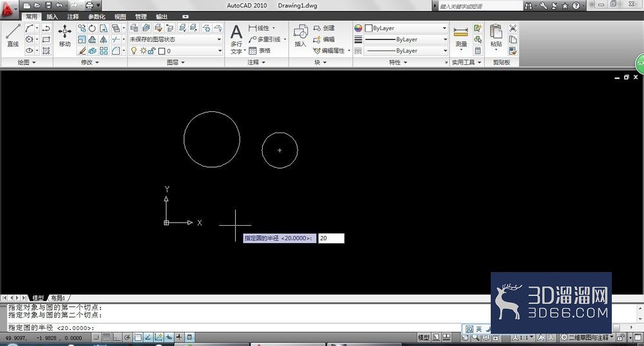Click the 创建 block button
This screenshot has height=346, width=644.
pos(324,28)
